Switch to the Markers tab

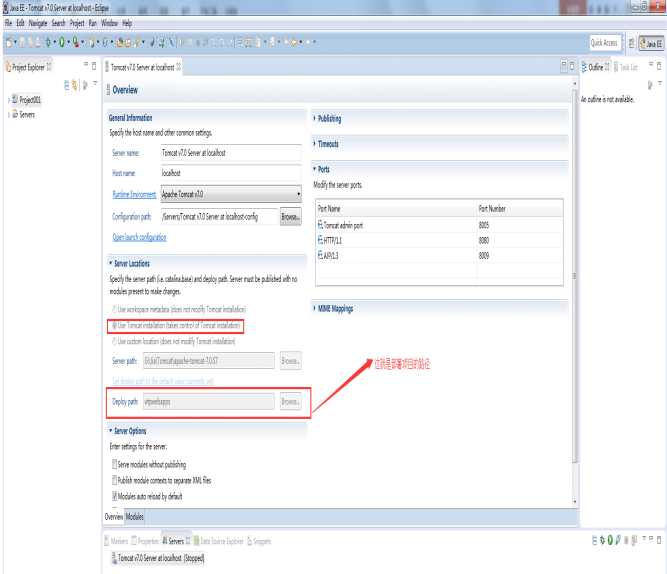click(116, 541)
